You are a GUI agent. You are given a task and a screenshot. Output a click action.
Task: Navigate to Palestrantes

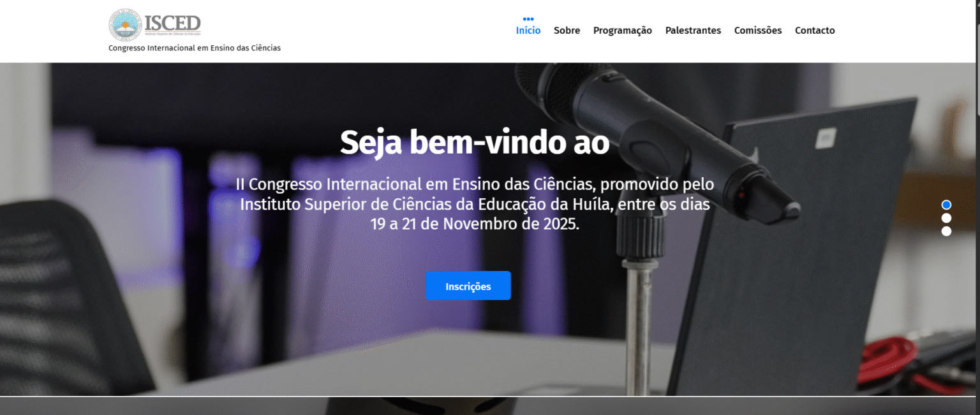(693, 30)
